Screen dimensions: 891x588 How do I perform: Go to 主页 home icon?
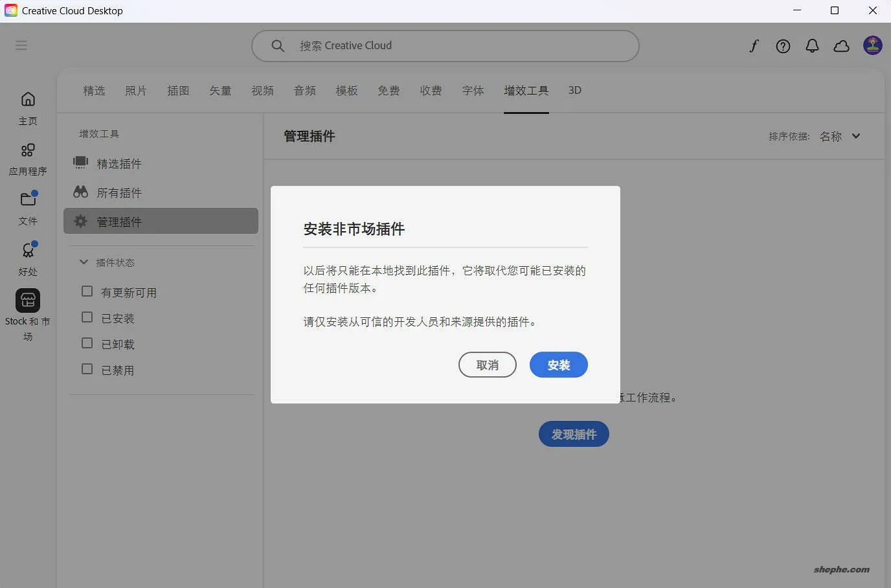[x=28, y=99]
